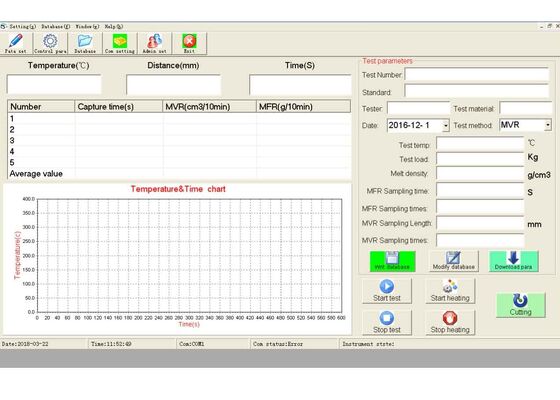This screenshot has height=400, width=560.
Task: Click the MVR(cm3/10min) column header
Action: (210, 106)
